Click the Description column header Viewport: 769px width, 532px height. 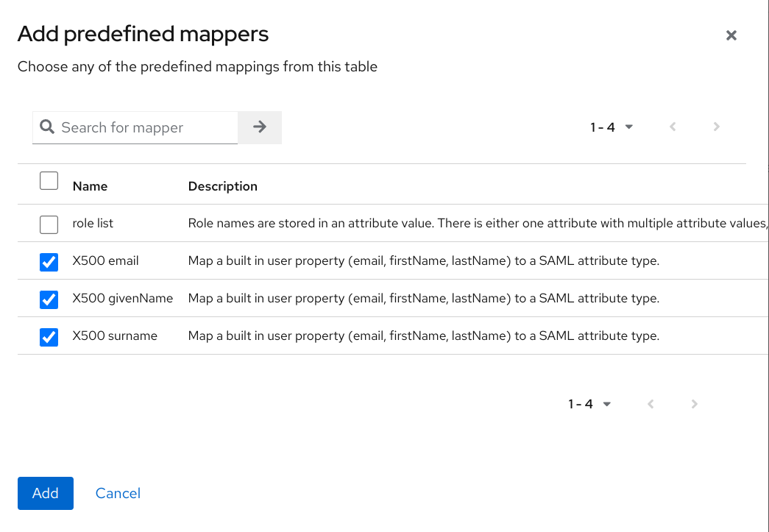[222, 186]
